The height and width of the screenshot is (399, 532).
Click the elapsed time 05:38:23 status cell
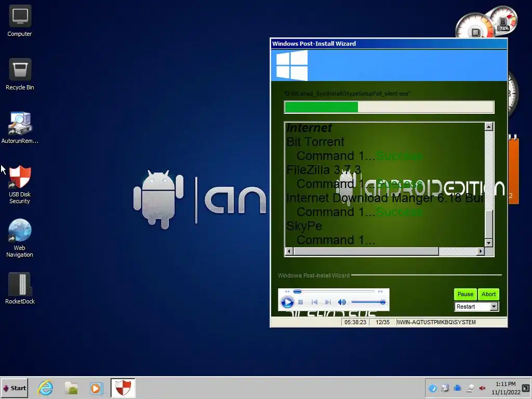[x=355, y=322]
